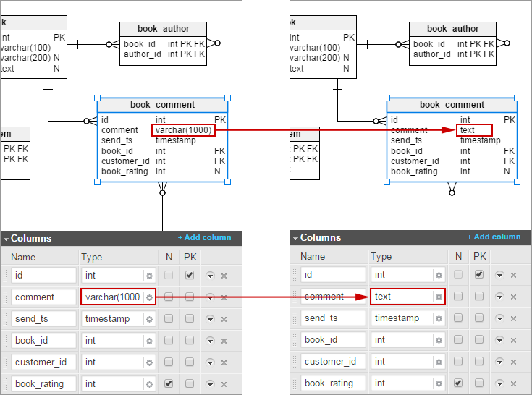Edit the book_rating name field in left panel
Viewport: 532px width, 395px height.
point(43,384)
